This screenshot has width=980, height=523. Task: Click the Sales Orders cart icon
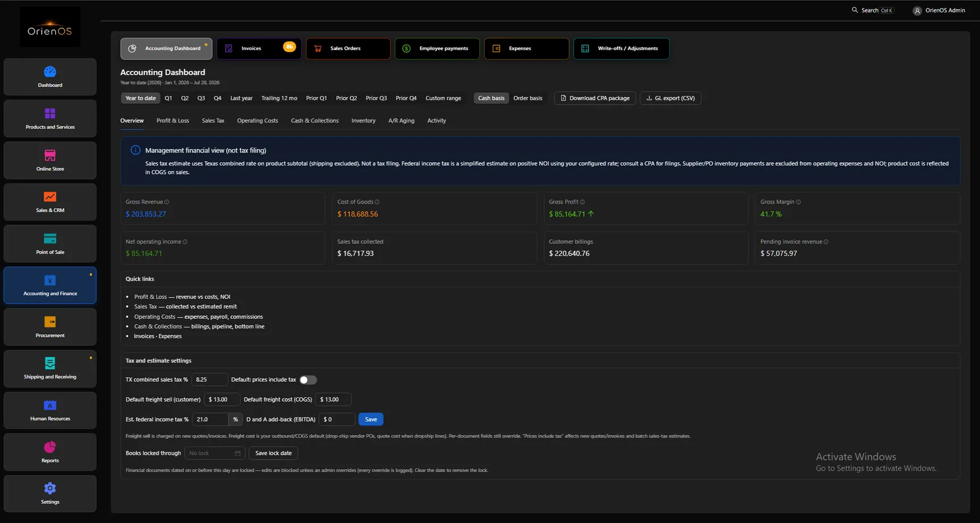[x=318, y=49]
